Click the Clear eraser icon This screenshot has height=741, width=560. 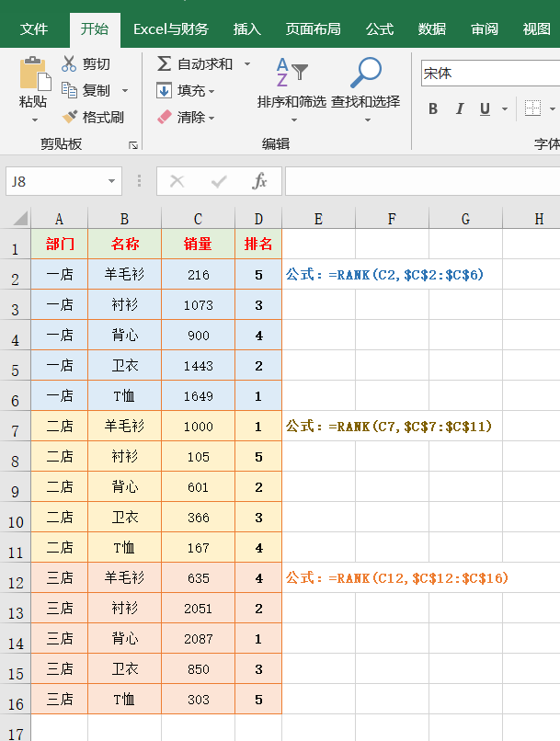pyautogui.click(x=164, y=118)
